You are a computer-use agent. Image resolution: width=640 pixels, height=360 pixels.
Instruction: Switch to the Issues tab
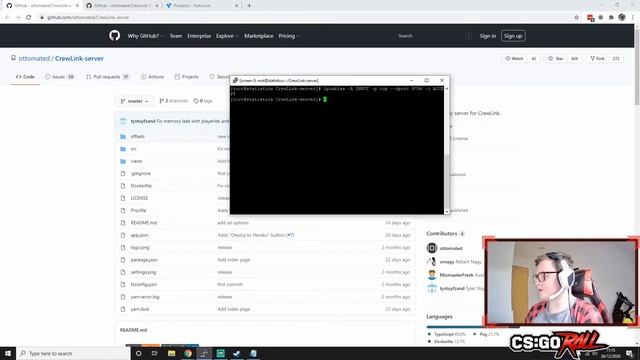pos(60,77)
